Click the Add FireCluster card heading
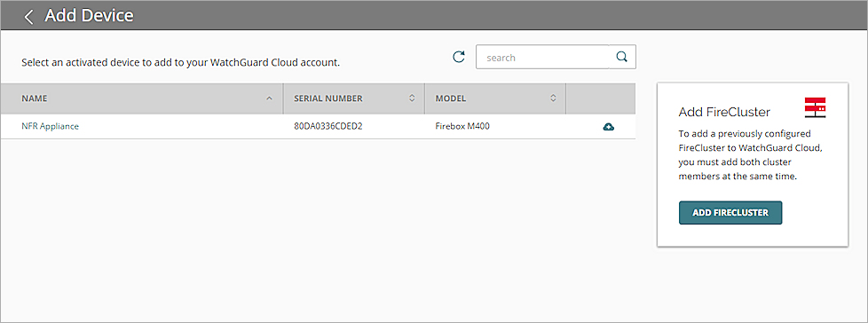 click(x=724, y=113)
